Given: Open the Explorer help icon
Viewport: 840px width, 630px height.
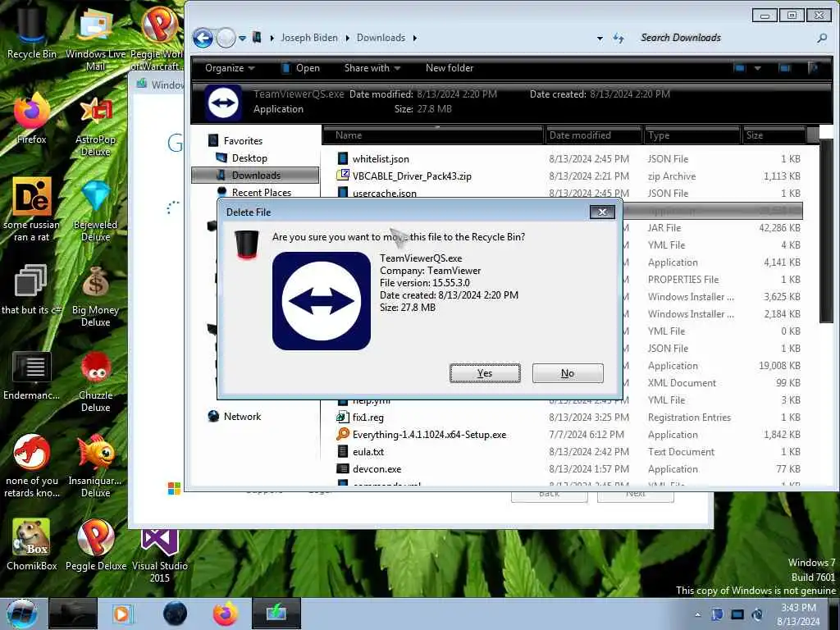Looking at the screenshot, I should click(813, 68).
